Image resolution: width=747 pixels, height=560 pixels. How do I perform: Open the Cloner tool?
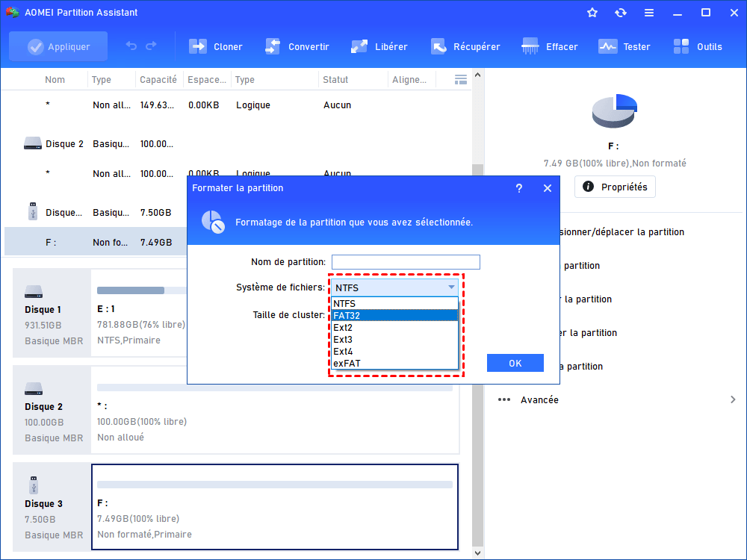[215, 46]
